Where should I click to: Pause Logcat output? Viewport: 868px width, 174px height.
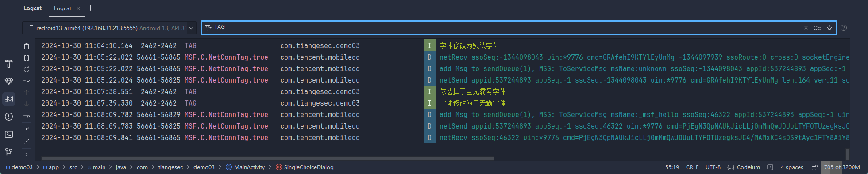27,58
